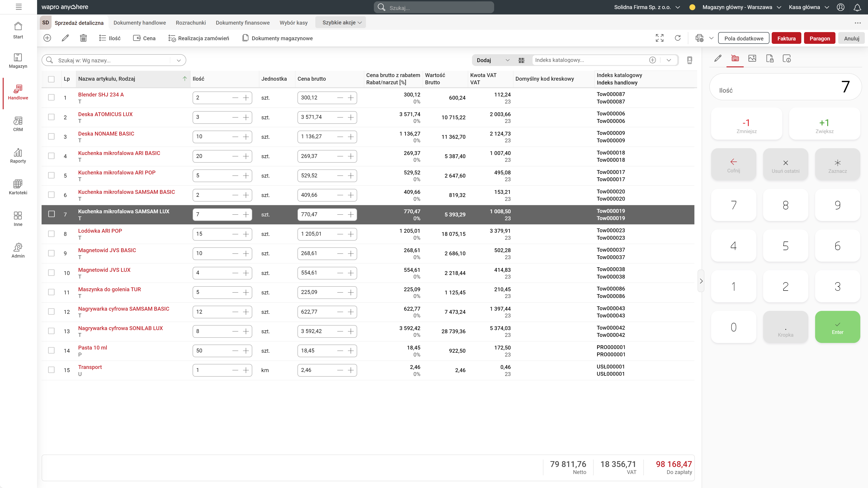Viewport: 868px width, 488px height.
Task: Check the Blender SHJ 234 A row checkbox
Action: (x=51, y=98)
